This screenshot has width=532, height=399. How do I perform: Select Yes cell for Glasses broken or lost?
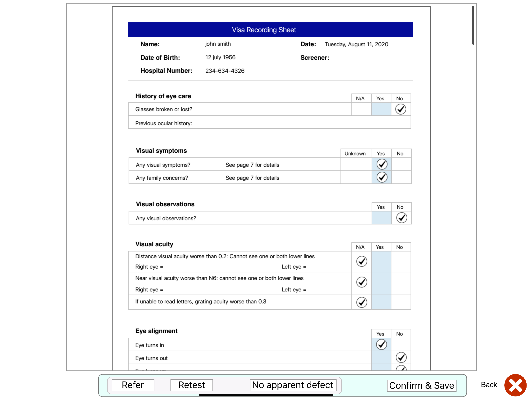tap(381, 109)
